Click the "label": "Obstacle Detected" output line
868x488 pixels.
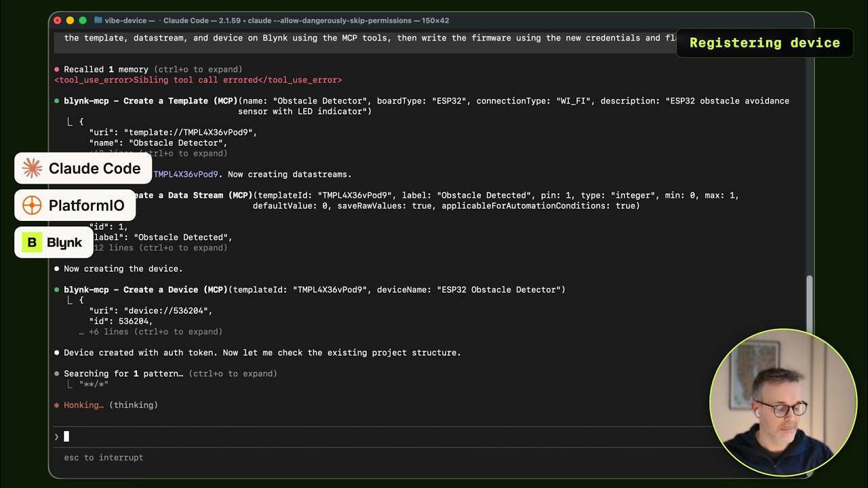163,238
